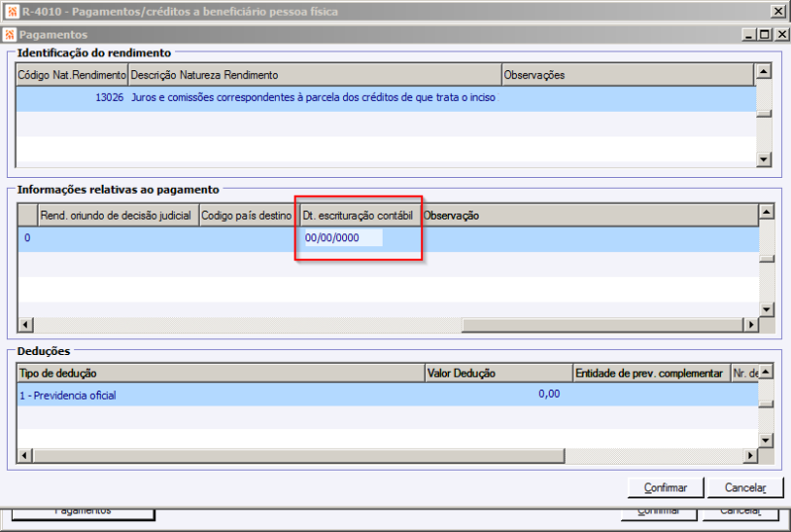Screen dimensions: 791x532
Task: Click the R-4010 window title icon
Action: coord(12,11)
